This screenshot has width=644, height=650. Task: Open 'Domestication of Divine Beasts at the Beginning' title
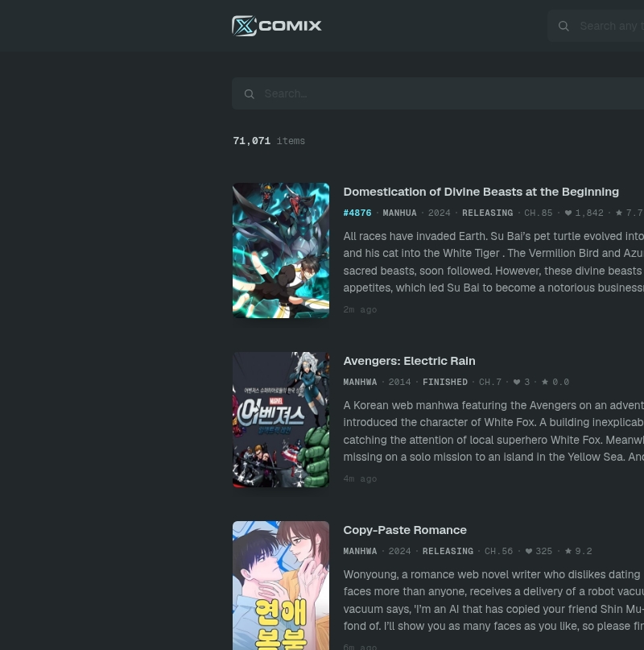481,192
